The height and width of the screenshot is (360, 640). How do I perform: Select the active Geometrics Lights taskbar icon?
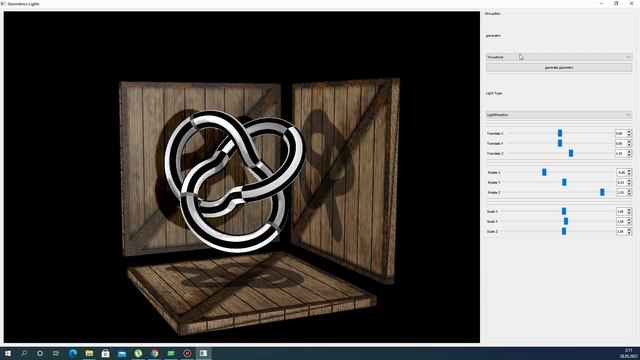tap(203, 353)
